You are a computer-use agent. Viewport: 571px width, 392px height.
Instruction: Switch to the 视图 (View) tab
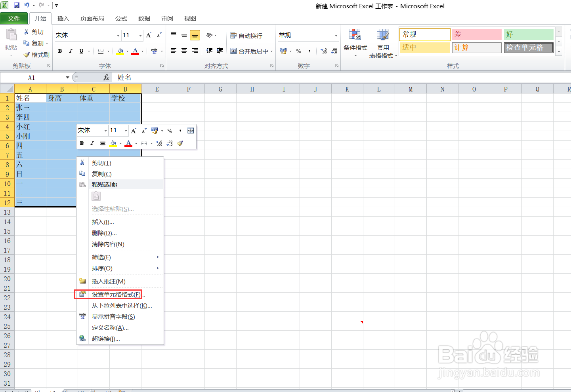pos(190,18)
